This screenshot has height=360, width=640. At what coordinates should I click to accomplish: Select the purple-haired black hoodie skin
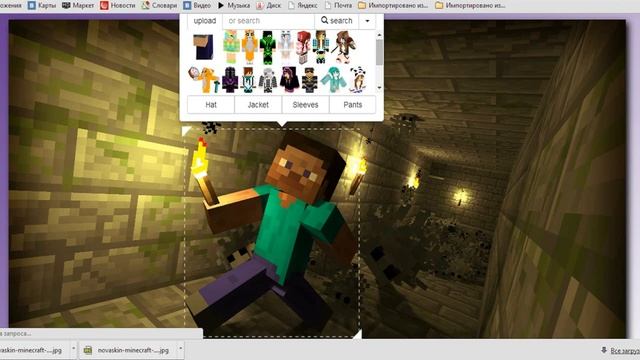(x=289, y=80)
